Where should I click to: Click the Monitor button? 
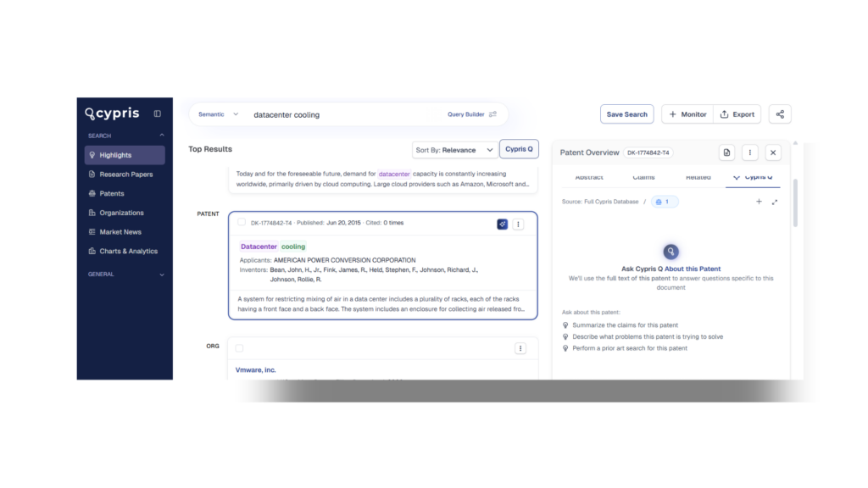(687, 114)
